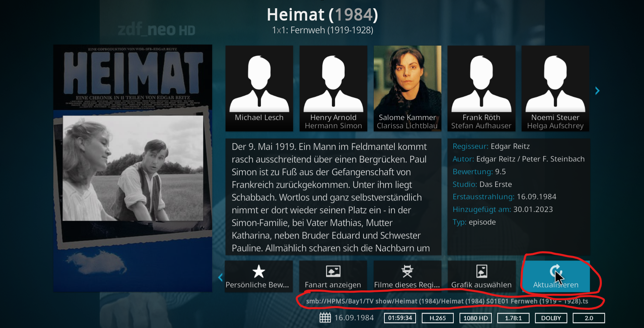Show earlier actions with the left chevron arrow
Image resolution: width=644 pixels, height=328 pixels.
220,277
